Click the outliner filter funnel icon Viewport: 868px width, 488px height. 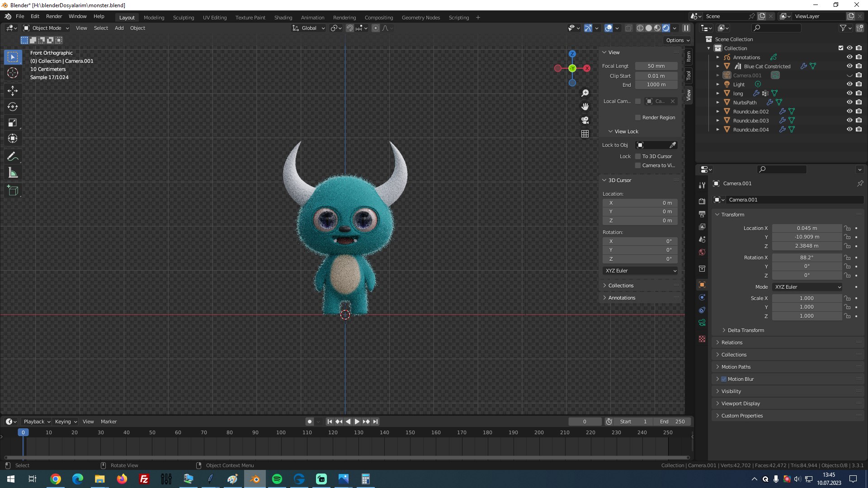[x=843, y=28]
